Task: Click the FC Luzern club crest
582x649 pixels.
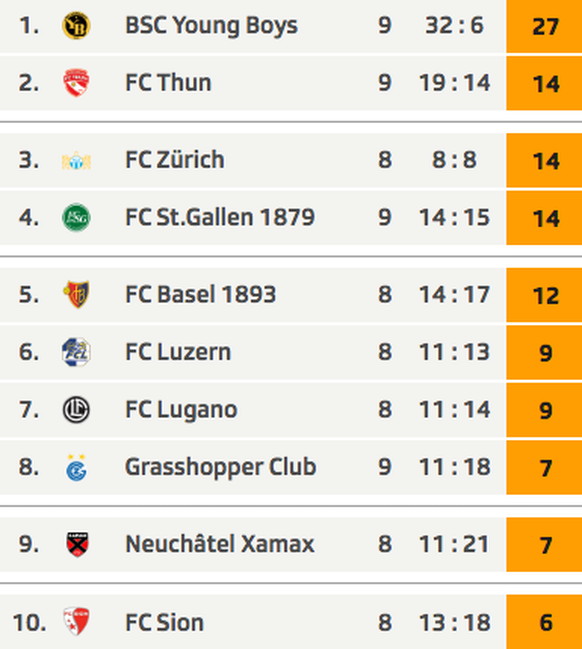Action: [76, 352]
